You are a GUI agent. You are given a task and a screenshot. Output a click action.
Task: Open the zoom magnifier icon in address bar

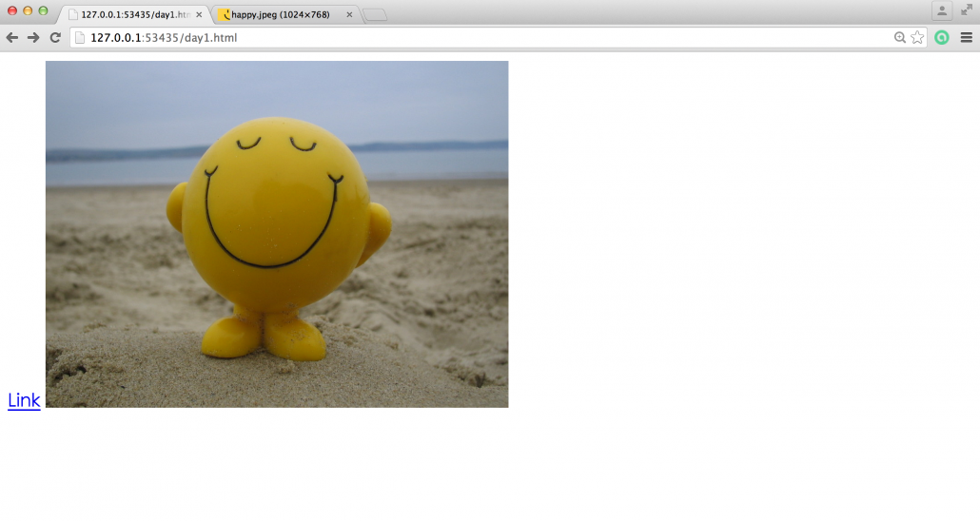coord(900,38)
